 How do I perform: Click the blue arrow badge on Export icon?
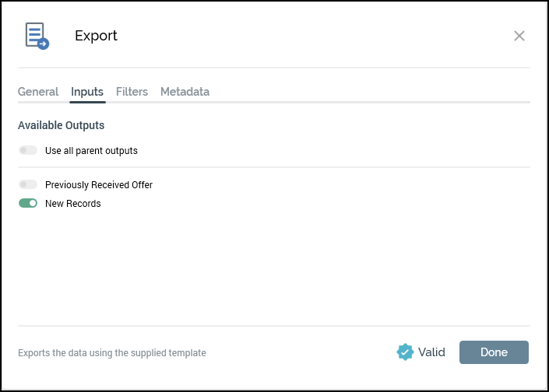tap(44, 44)
